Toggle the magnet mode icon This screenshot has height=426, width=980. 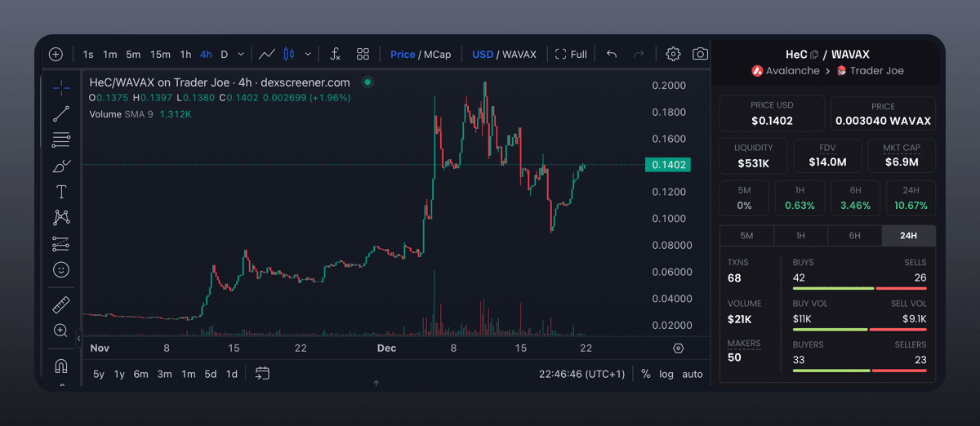click(61, 366)
